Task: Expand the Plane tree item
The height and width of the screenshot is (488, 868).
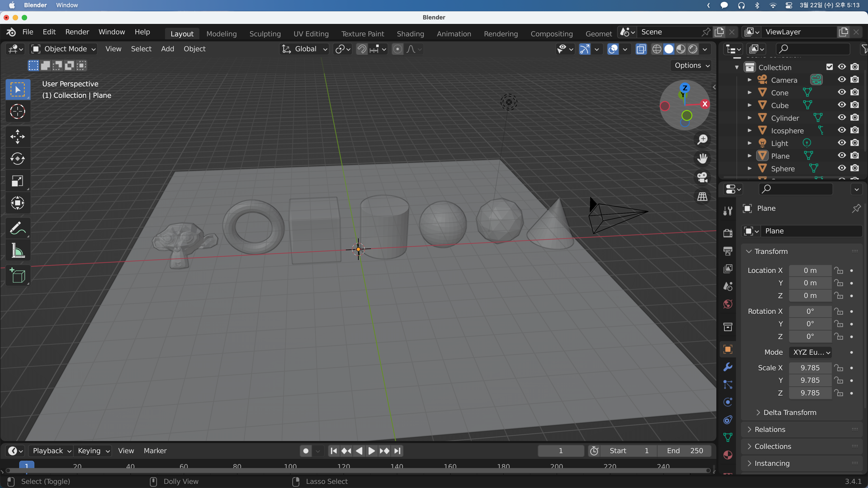Action: point(749,156)
